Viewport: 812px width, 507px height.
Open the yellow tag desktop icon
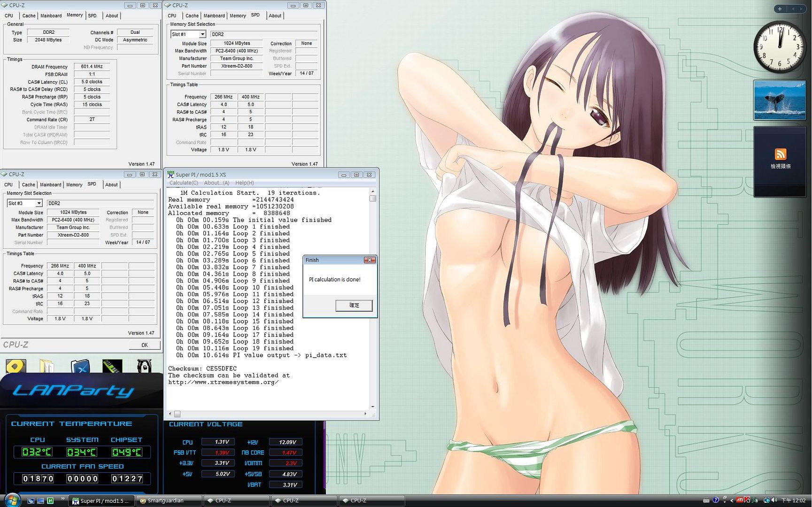(16, 366)
